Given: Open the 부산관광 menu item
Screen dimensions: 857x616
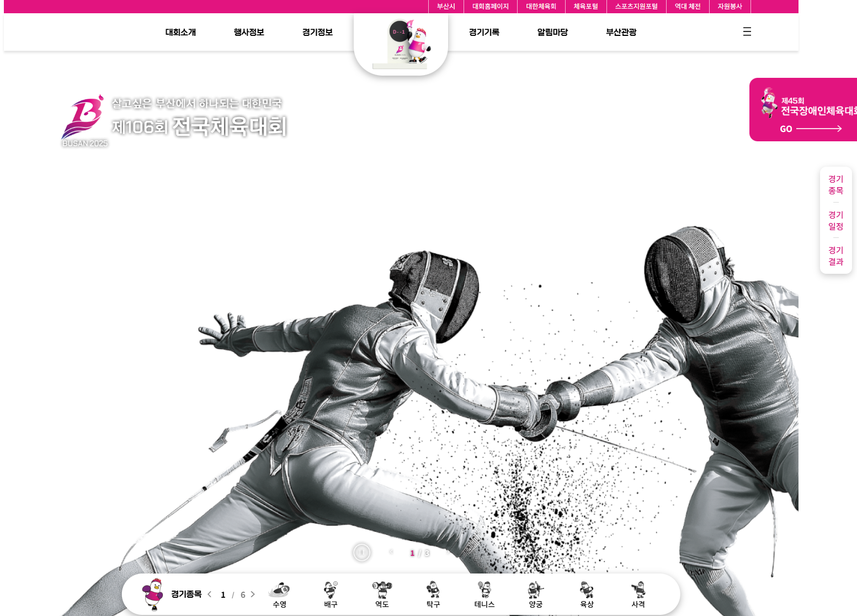Looking at the screenshot, I should click(x=621, y=33).
